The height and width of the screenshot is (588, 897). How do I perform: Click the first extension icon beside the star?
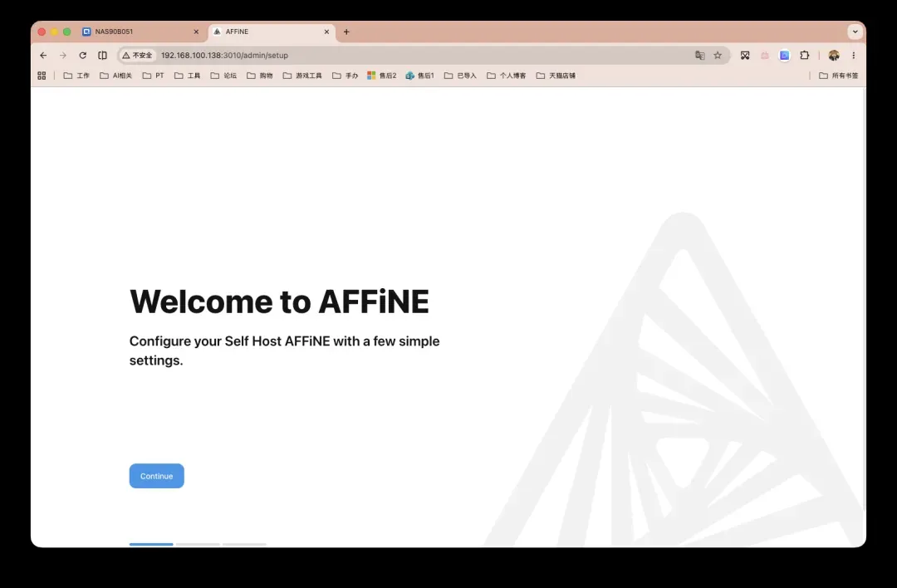(745, 56)
